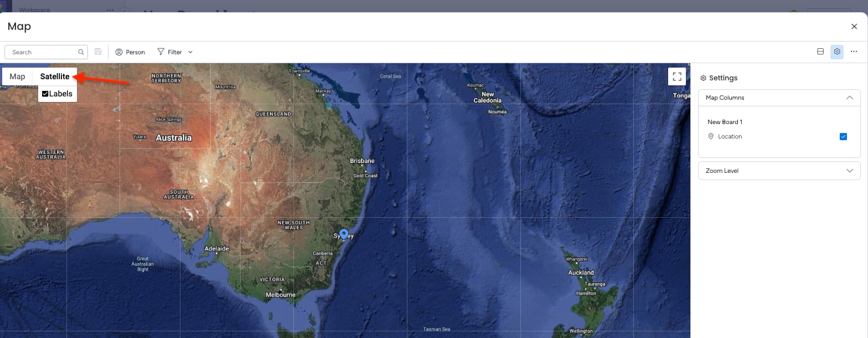Expand the Filter dropdown arrow
This screenshot has width=868, height=338.
tap(190, 52)
